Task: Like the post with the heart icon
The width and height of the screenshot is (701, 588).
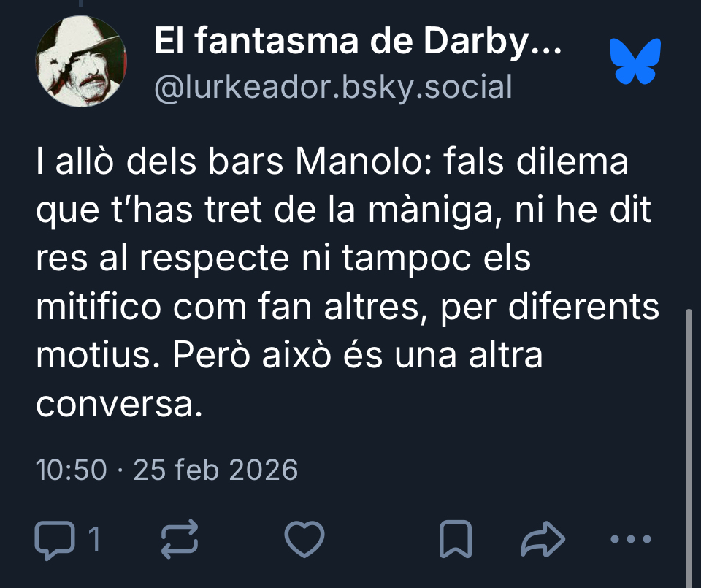Action: pyautogui.click(x=304, y=539)
